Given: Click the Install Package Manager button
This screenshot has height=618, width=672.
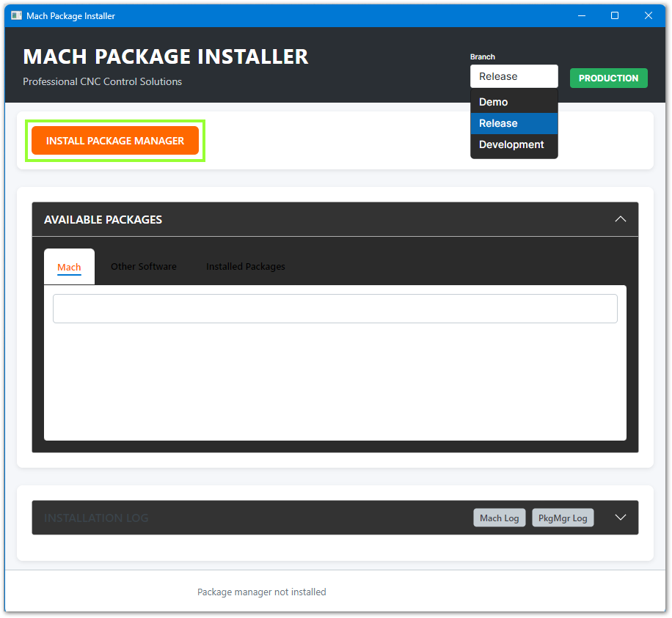Looking at the screenshot, I should click(115, 141).
